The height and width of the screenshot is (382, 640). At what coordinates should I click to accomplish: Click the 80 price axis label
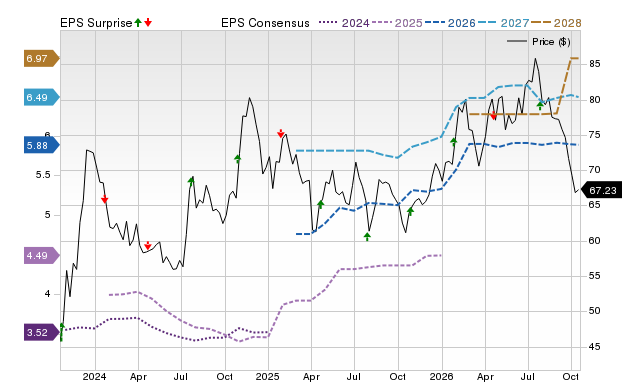(594, 100)
